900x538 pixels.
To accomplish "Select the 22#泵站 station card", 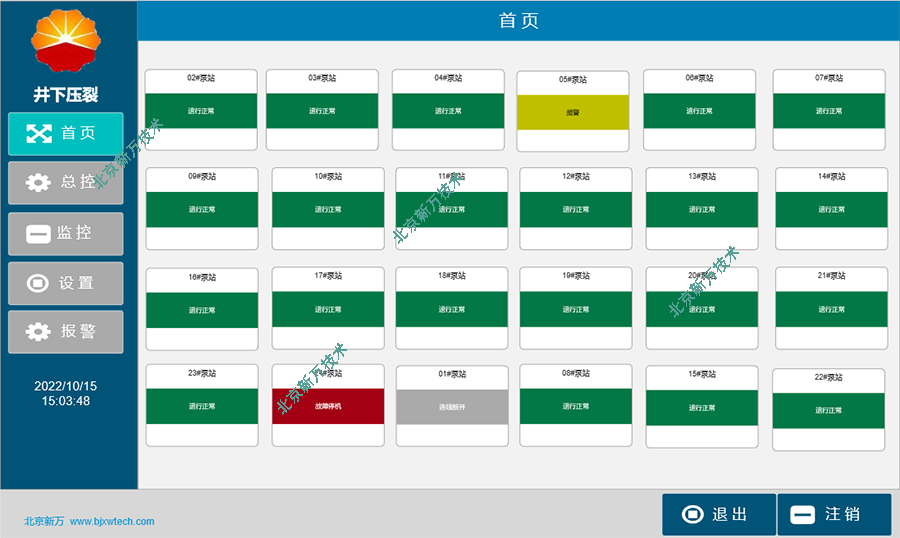I will pos(829,410).
